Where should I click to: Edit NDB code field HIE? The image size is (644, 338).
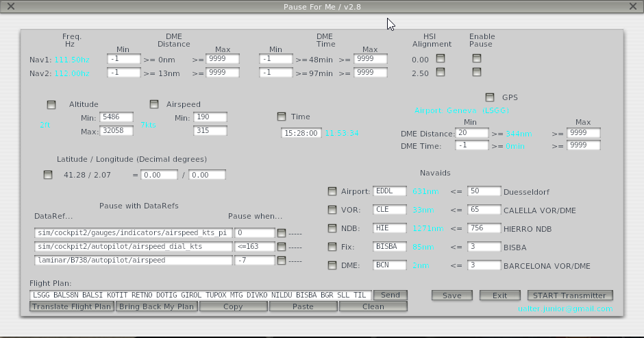pyautogui.click(x=390, y=228)
